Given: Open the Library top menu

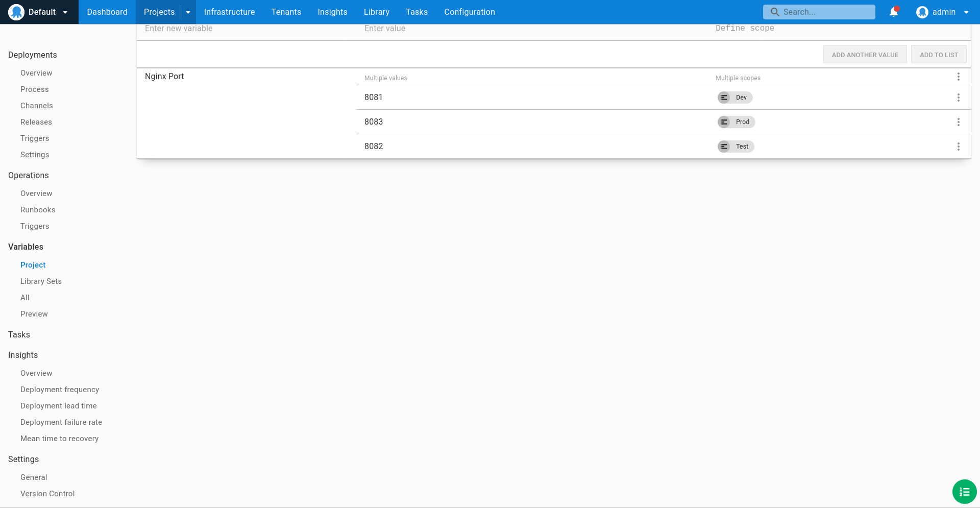Looking at the screenshot, I should (x=377, y=12).
